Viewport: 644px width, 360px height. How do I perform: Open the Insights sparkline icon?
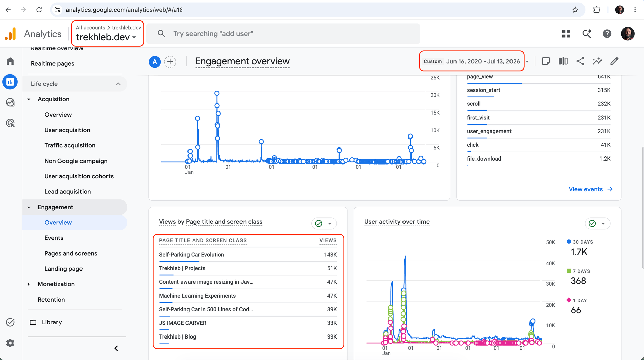click(597, 61)
